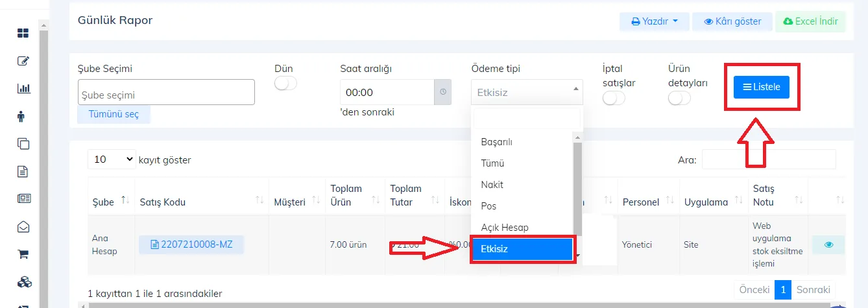Open the 10 kayıt göster select
Screen dimensions: 868x308
(x=112, y=159)
